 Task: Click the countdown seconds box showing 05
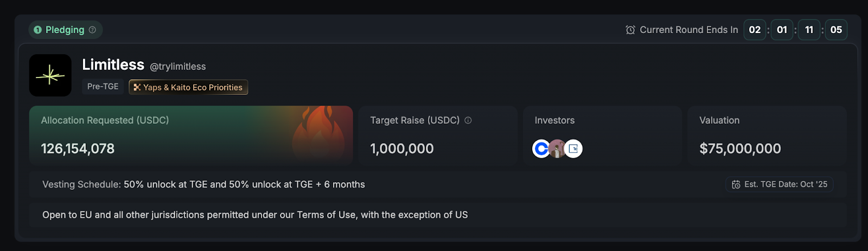[836, 30]
